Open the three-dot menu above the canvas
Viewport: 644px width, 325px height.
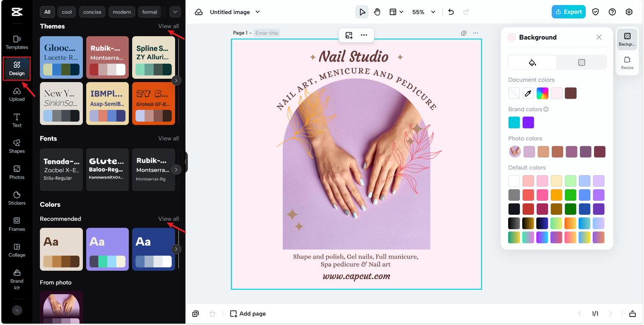[364, 35]
